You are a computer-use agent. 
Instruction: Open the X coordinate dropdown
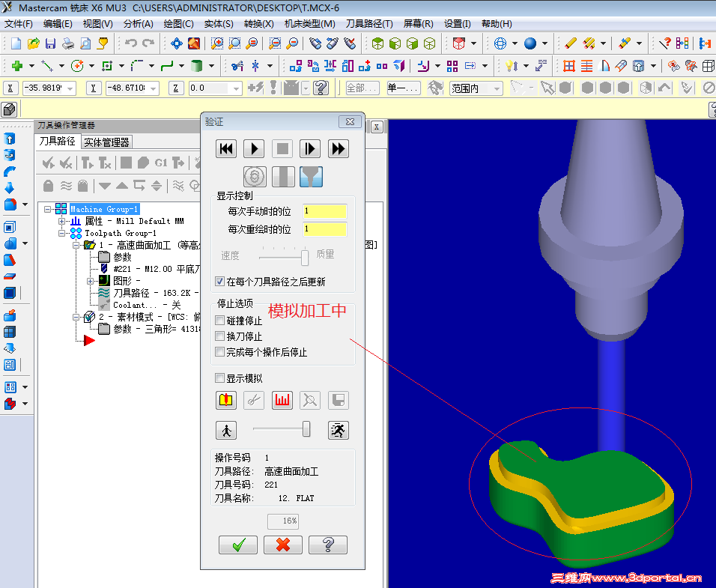pyautogui.click(x=70, y=88)
